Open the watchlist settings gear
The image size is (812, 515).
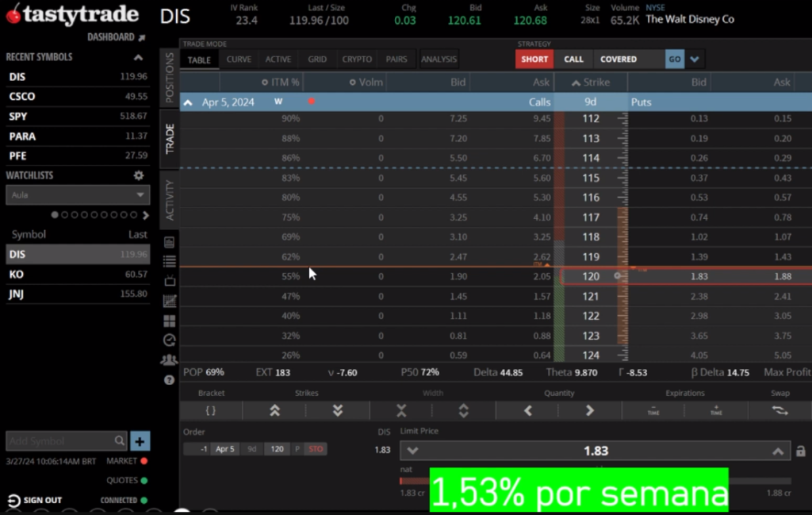click(139, 175)
